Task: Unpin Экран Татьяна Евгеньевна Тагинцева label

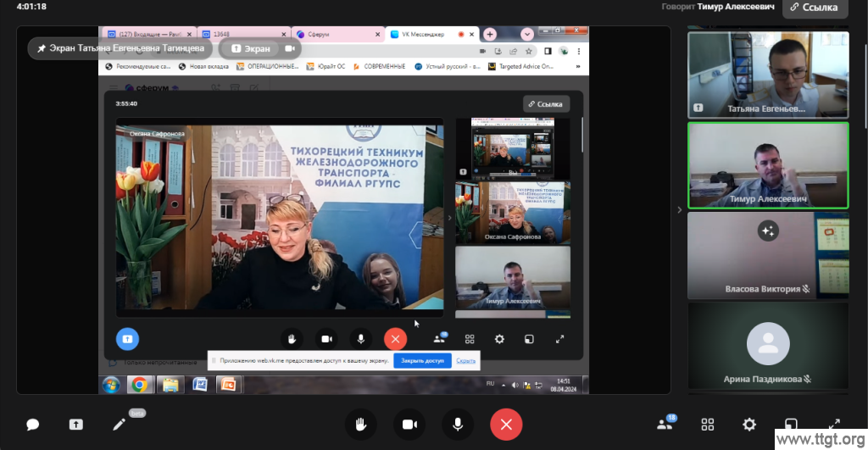Action: pyautogui.click(x=42, y=48)
